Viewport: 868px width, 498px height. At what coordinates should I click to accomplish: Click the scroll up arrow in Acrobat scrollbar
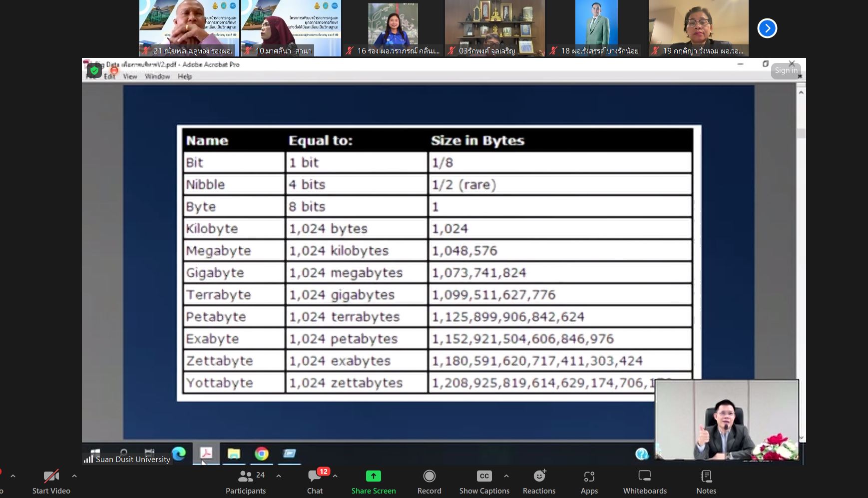(x=801, y=92)
